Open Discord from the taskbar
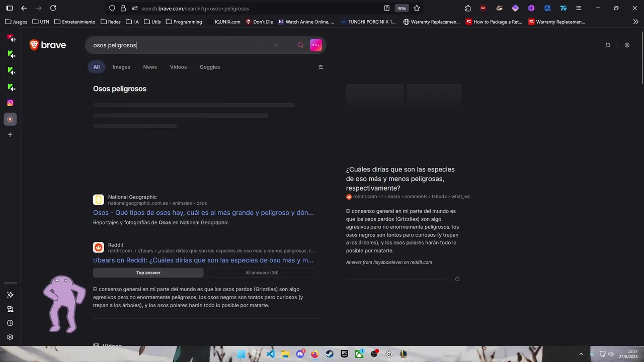This screenshot has width=644, height=362. [300, 354]
